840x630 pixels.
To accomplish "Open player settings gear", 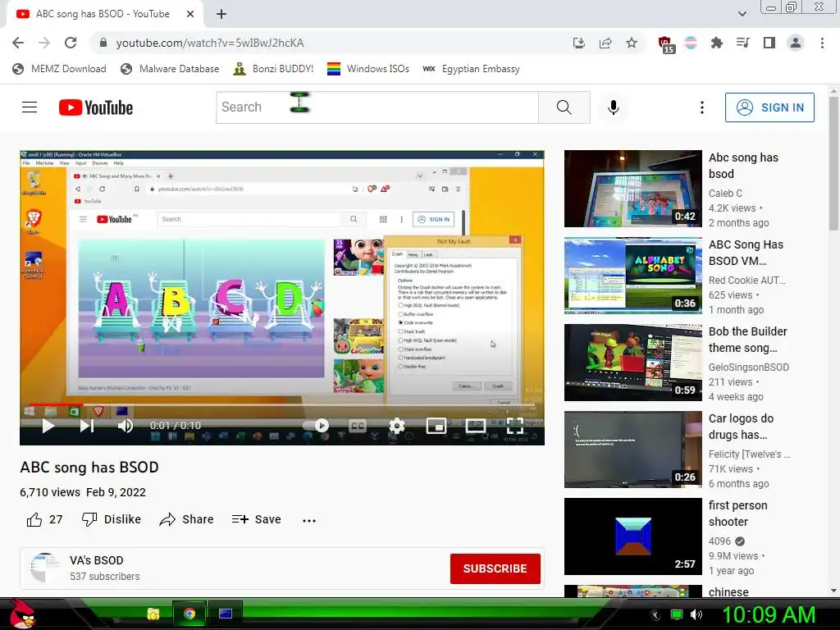I will point(396,426).
